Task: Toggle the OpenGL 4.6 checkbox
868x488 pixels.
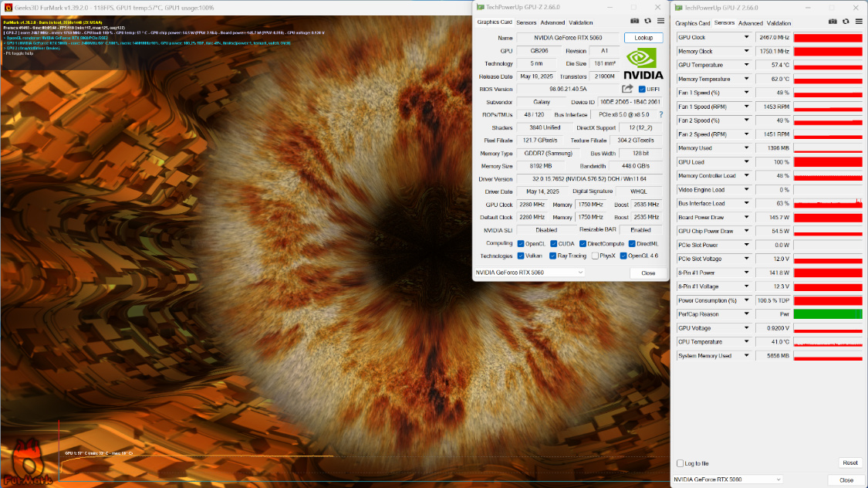Action: [623, 256]
